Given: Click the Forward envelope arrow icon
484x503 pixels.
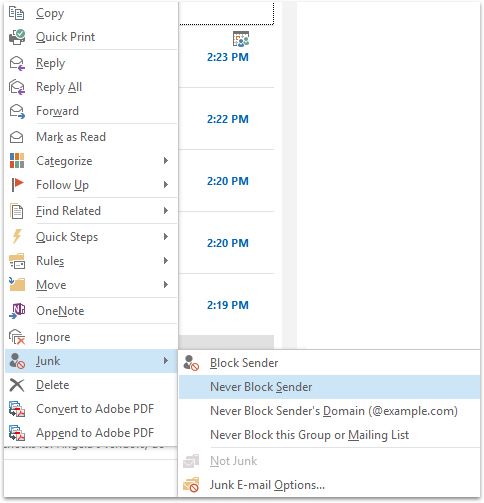Looking at the screenshot, I should point(17,111).
